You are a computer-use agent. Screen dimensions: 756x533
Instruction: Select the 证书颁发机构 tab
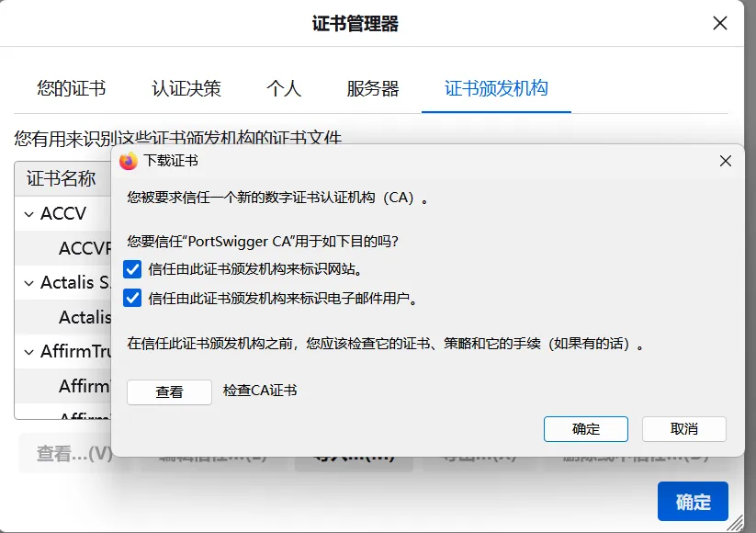[x=496, y=88]
